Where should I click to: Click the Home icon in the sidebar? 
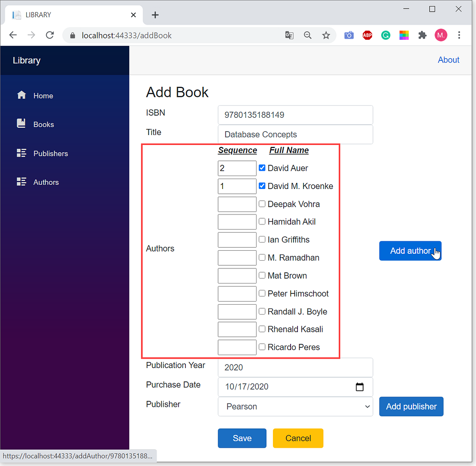pyautogui.click(x=21, y=95)
